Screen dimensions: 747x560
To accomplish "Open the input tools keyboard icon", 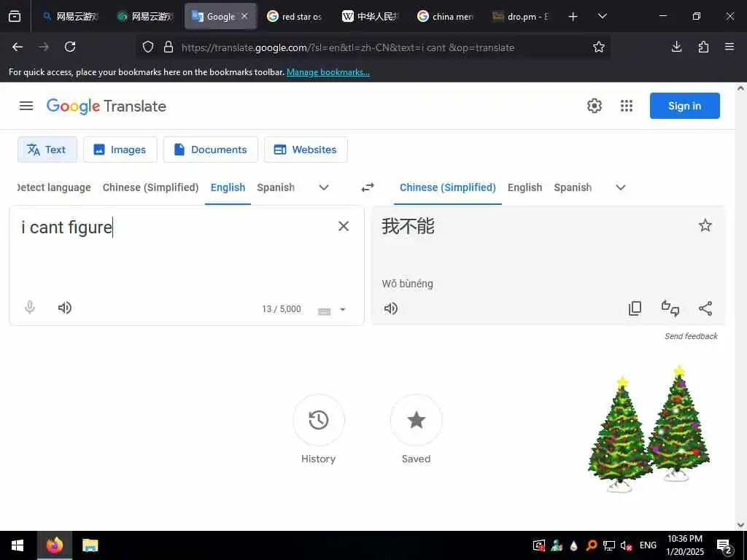I will point(325,311).
